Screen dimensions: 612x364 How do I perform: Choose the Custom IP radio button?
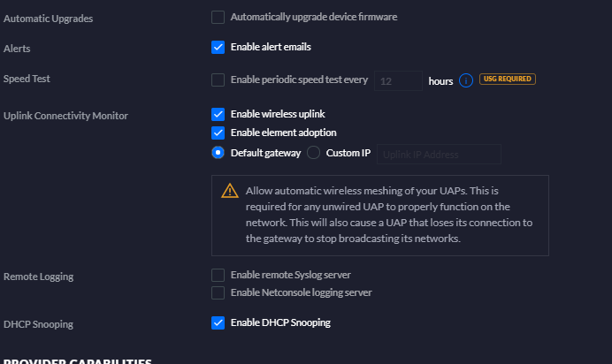click(313, 153)
